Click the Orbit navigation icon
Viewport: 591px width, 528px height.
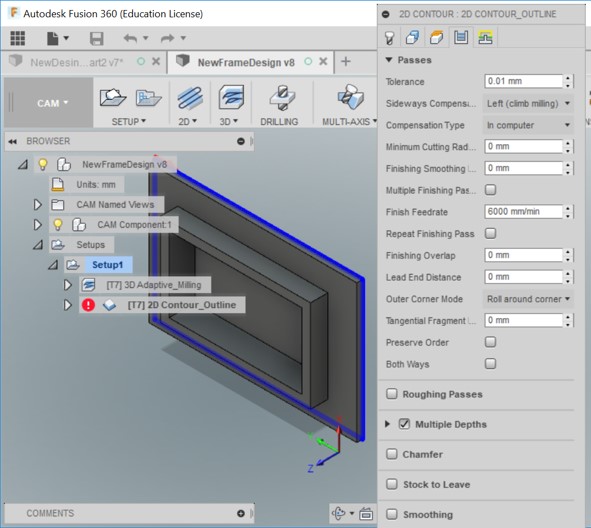(338, 513)
